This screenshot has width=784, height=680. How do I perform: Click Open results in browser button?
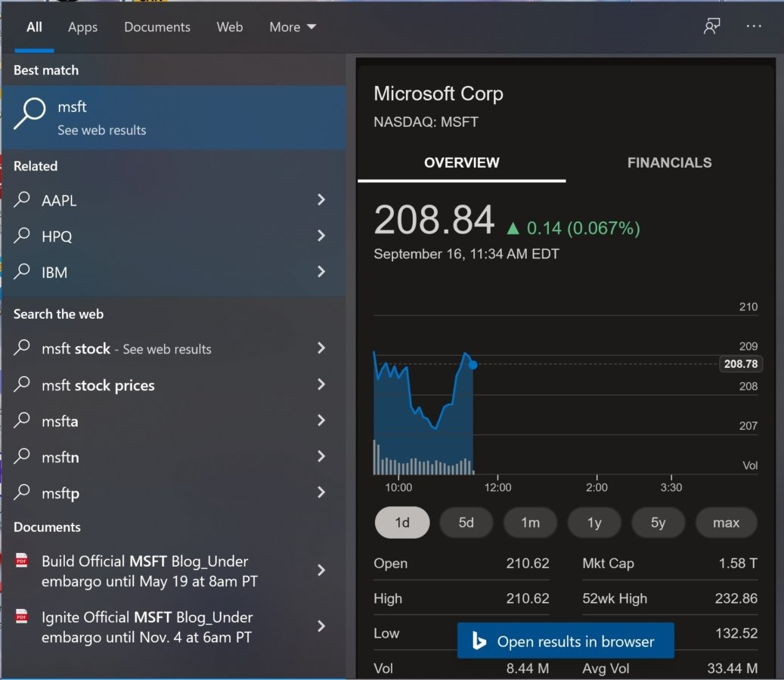(566, 641)
